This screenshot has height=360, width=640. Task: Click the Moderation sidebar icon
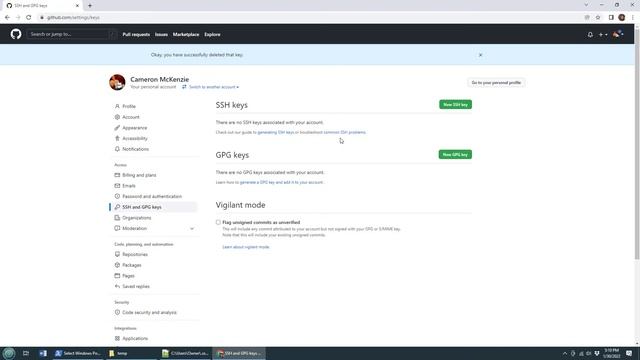[x=117, y=229]
